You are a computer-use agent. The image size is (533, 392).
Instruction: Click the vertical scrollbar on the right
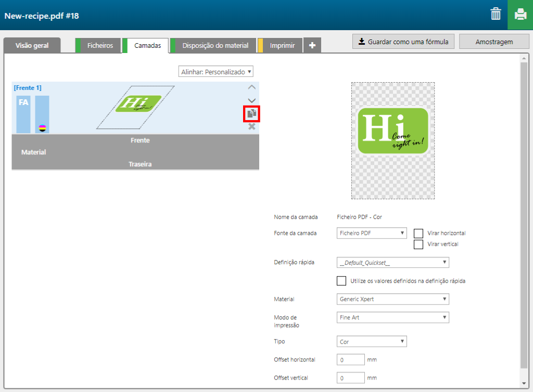pyautogui.click(x=524, y=208)
